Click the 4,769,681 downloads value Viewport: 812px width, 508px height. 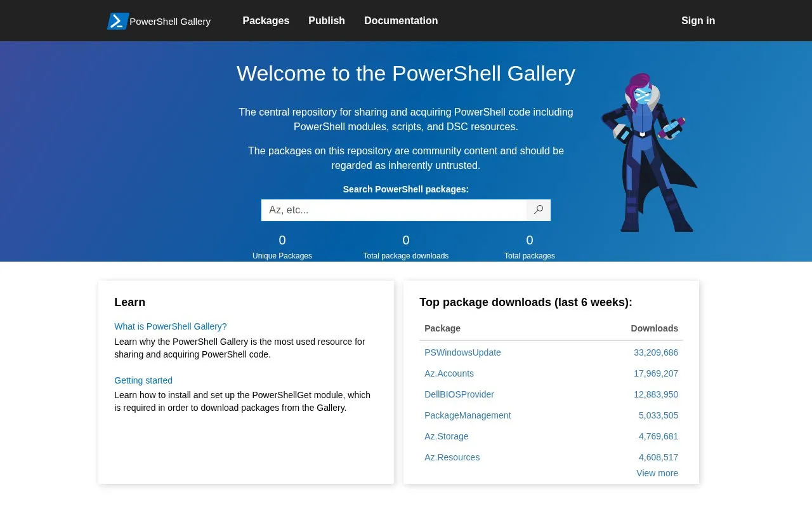click(x=658, y=436)
